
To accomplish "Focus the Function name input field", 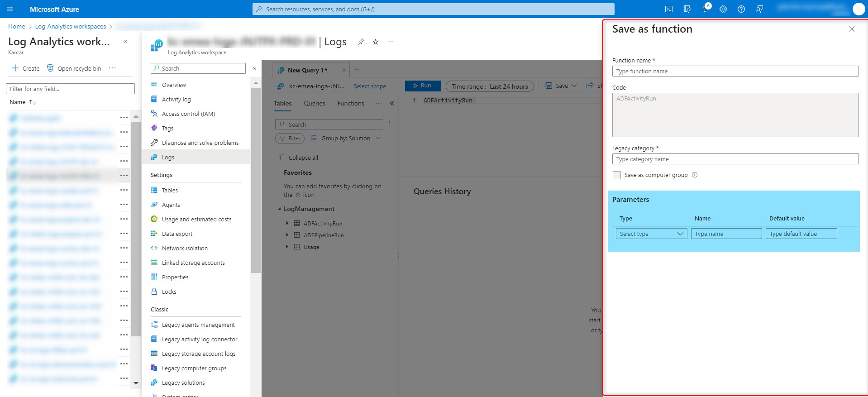I will (735, 71).
